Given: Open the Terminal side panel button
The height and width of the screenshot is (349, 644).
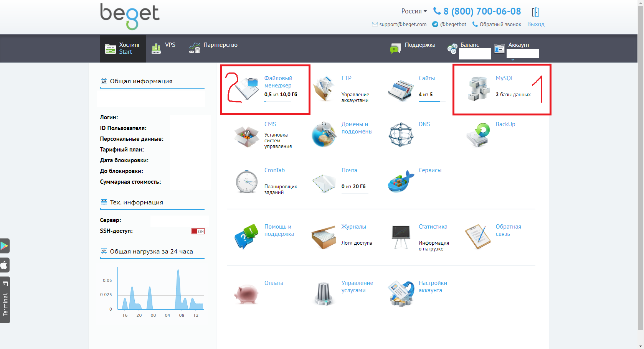Looking at the screenshot, I should click(5, 300).
